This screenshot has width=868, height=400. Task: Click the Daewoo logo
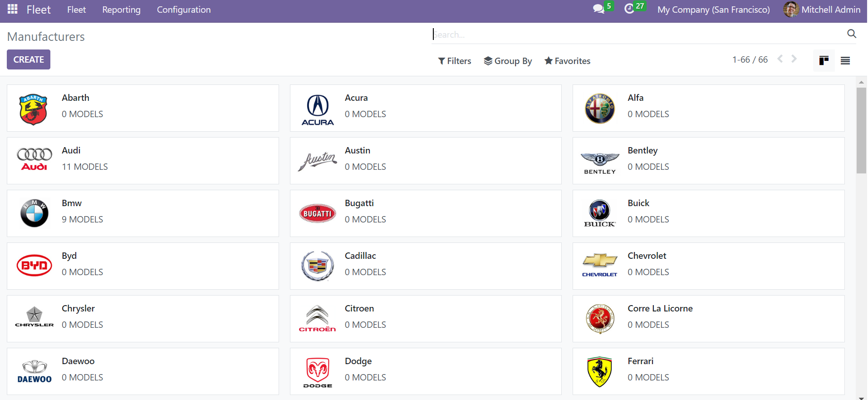coord(34,371)
